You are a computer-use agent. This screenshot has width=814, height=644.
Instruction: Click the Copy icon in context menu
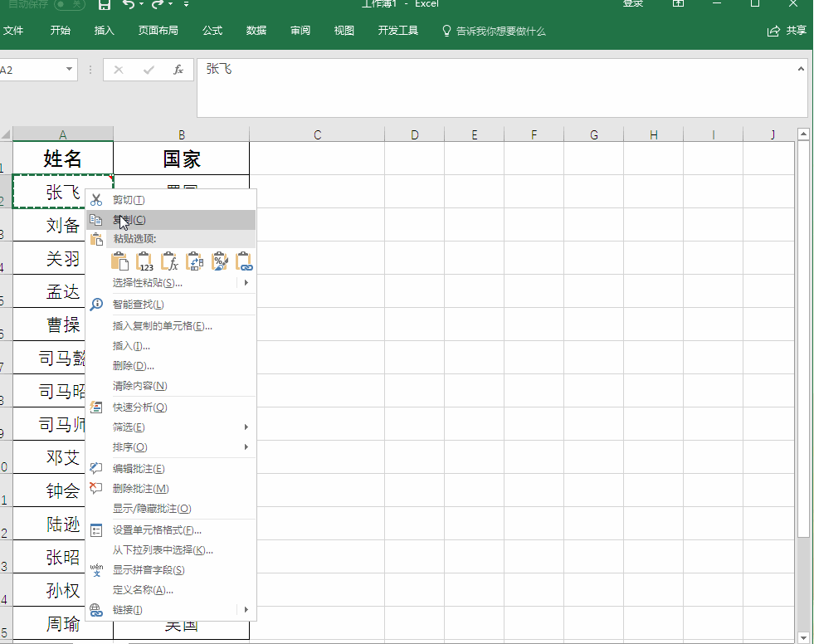[96, 220]
